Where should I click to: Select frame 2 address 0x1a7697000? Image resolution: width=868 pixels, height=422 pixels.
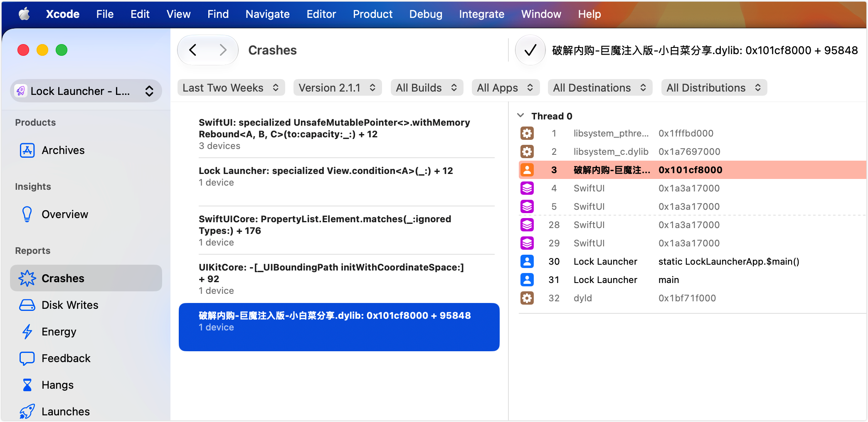tap(689, 151)
